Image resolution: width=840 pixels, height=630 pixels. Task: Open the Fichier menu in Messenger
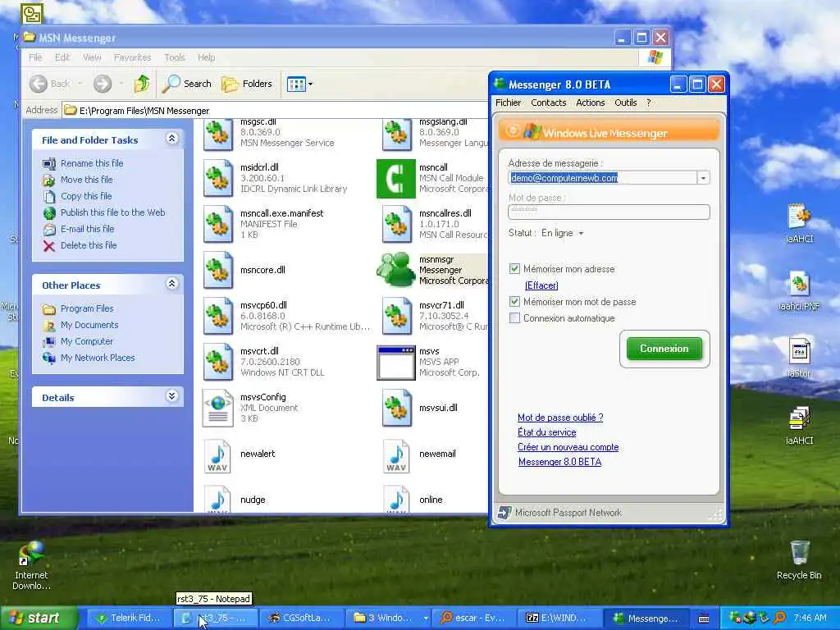tap(508, 103)
